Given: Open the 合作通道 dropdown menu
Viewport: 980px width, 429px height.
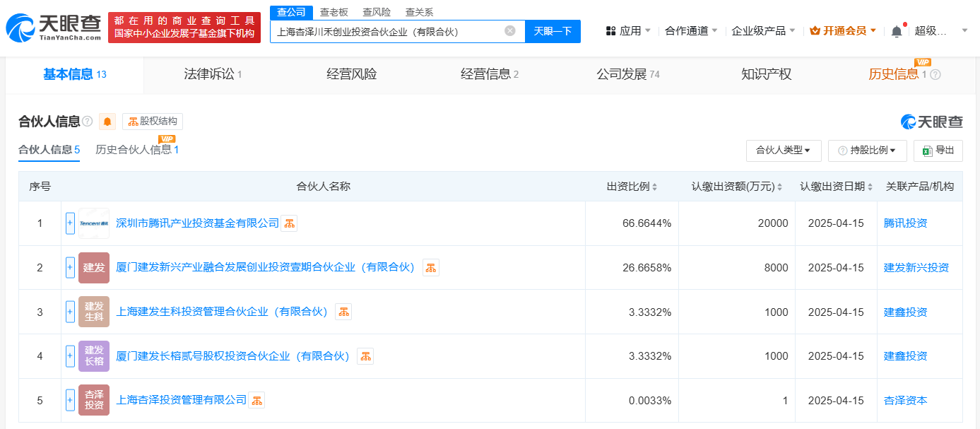Looking at the screenshot, I should 691,31.
